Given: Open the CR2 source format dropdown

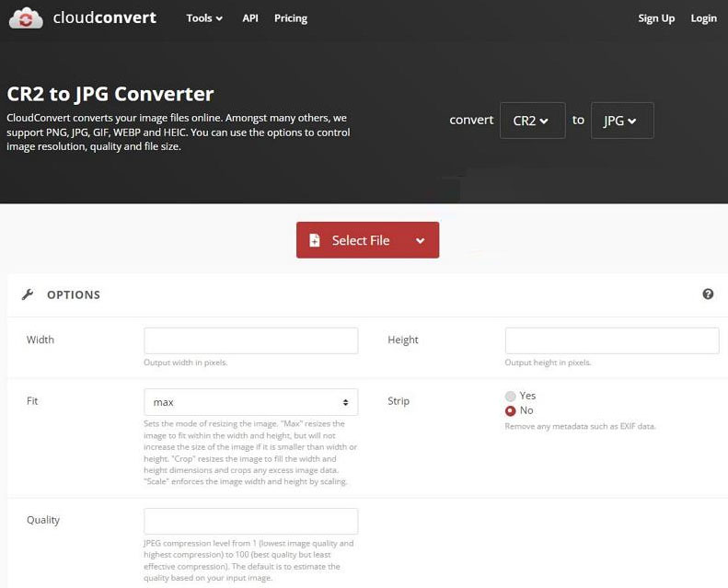Looking at the screenshot, I should pyautogui.click(x=533, y=121).
